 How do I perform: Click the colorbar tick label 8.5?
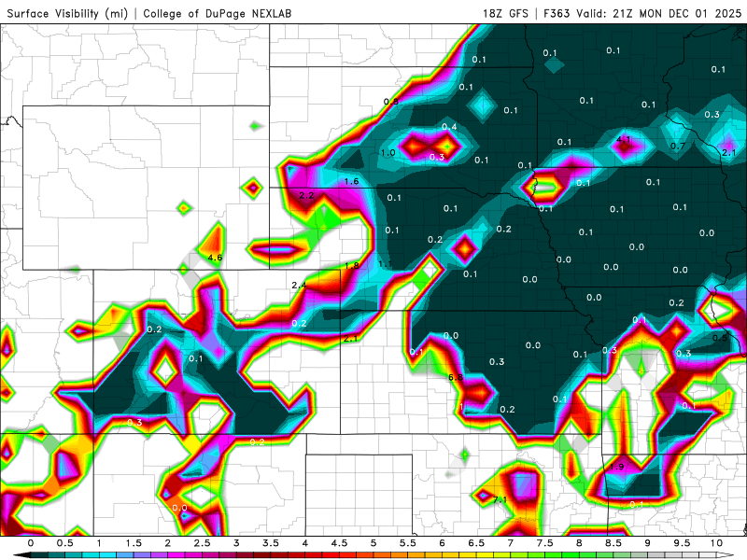[x=613, y=543]
